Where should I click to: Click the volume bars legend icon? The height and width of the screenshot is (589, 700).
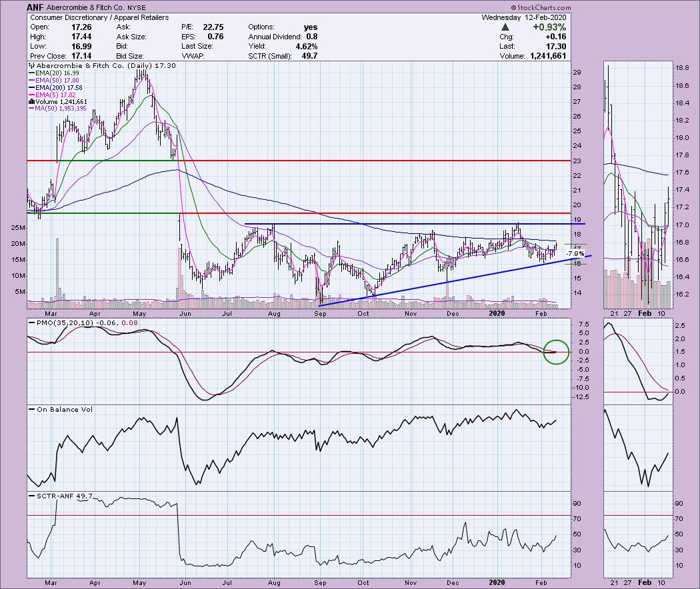(x=32, y=102)
